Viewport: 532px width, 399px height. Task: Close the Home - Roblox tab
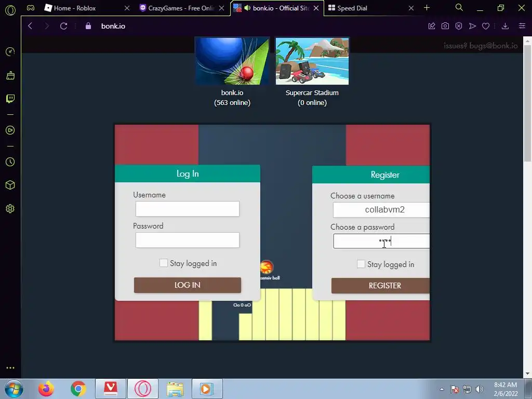(127, 8)
